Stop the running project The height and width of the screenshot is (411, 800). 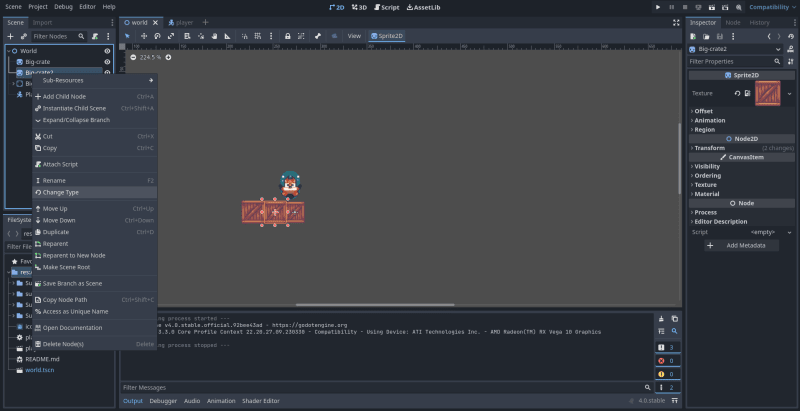coord(685,7)
